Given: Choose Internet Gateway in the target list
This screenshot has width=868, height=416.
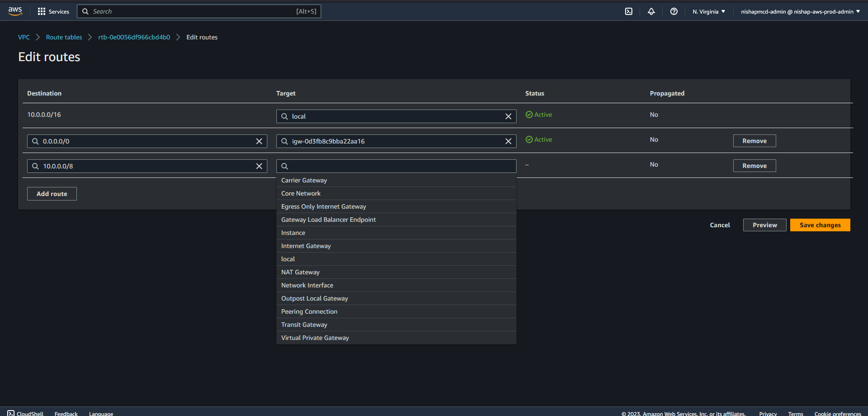Looking at the screenshot, I should click(x=306, y=246).
